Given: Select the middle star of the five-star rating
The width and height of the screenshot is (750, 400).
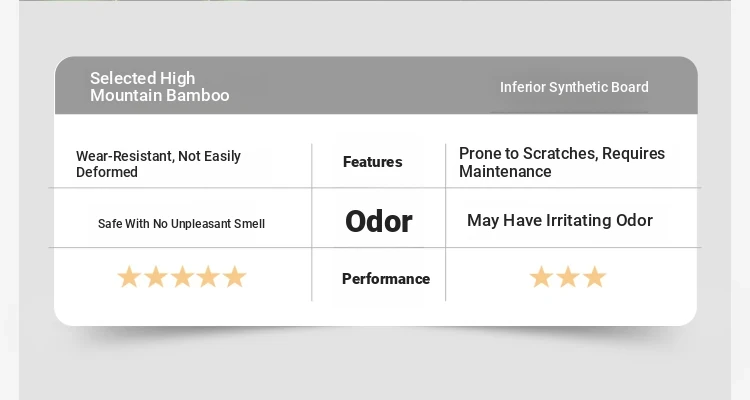Looking at the screenshot, I should pyautogui.click(x=181, y=277).
